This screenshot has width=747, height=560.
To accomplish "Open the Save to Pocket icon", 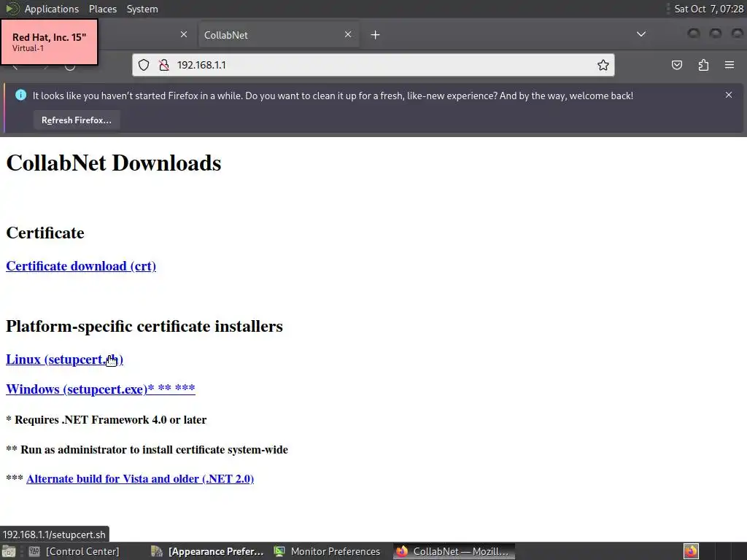I will tap(676, 65).
